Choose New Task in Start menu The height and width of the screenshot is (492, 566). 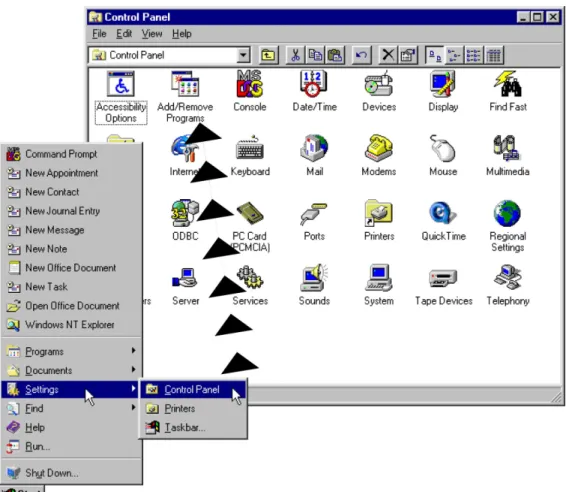click(71, 287)
